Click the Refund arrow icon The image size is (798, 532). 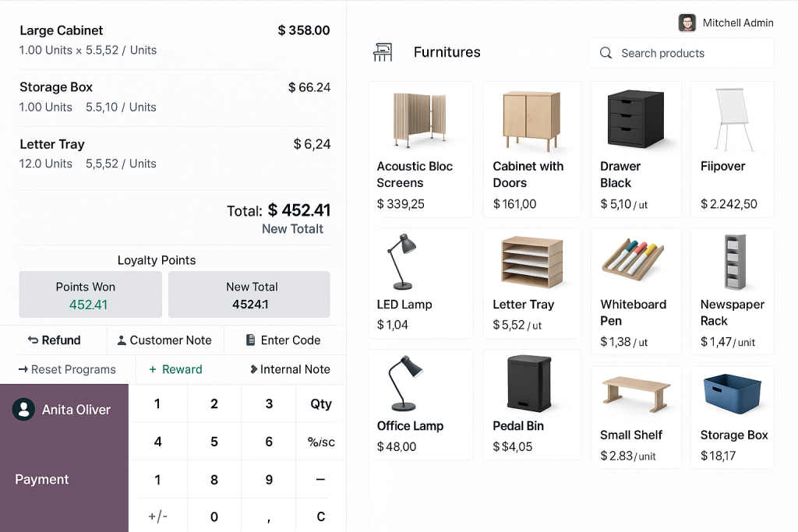(33, 340)
